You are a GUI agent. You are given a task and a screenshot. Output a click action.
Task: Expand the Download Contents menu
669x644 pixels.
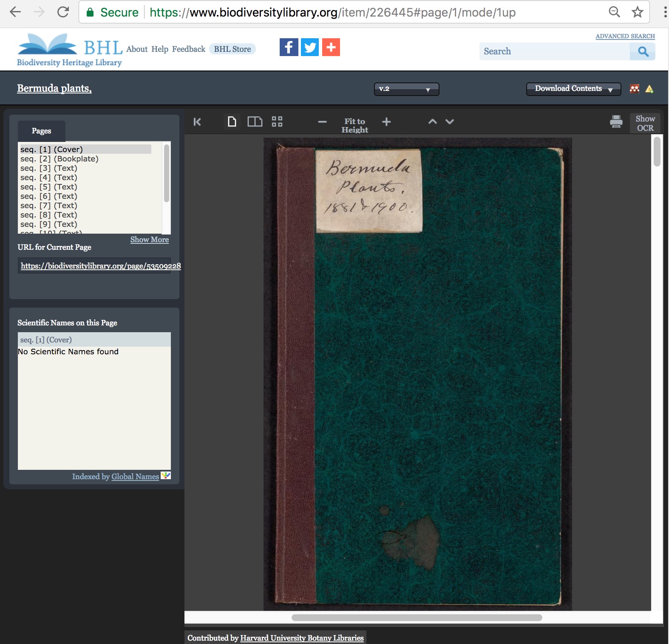573,89
